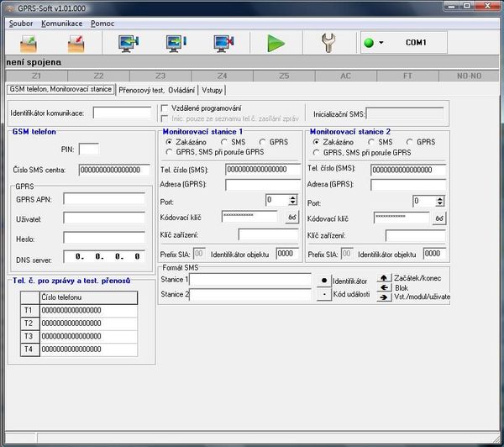This screenshot has height=447, width=504.
Task: Click the PIN input field
Action: pyautogui.click(x=88, y=149)
